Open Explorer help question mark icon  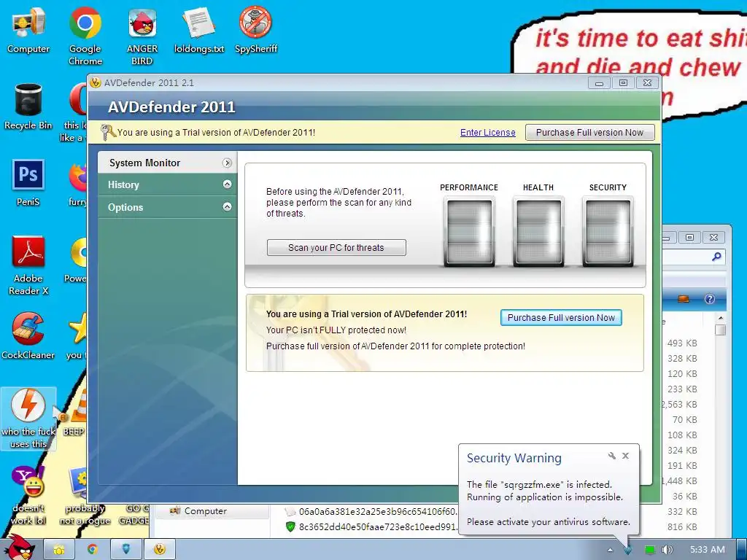point(709,299)
